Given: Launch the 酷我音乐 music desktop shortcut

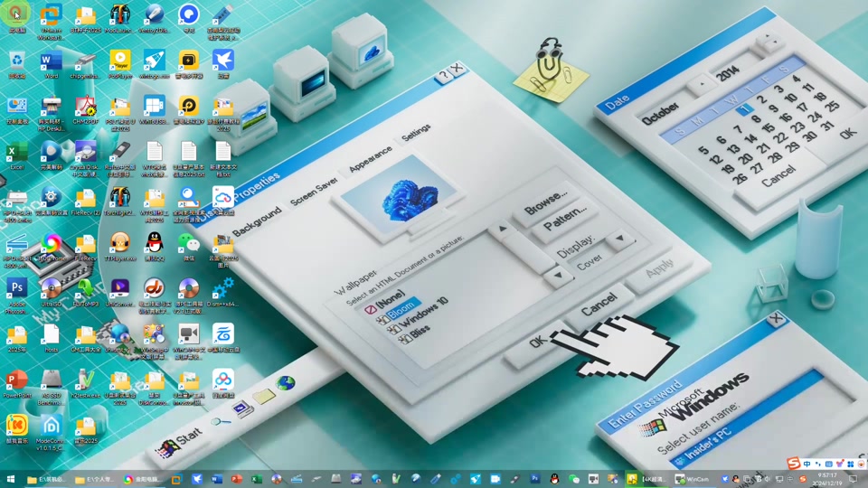Looking at the screenshot, I should pyautogui.click(x=16, y=430).
